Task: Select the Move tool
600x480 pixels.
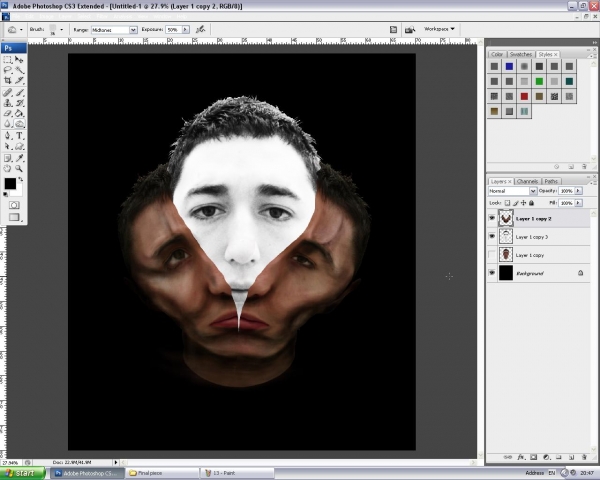Action: coord(19,60)
